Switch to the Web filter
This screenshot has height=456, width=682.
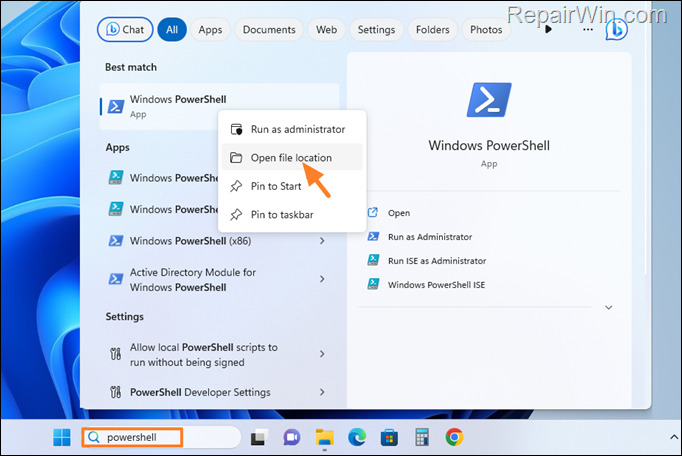[326, 30]
